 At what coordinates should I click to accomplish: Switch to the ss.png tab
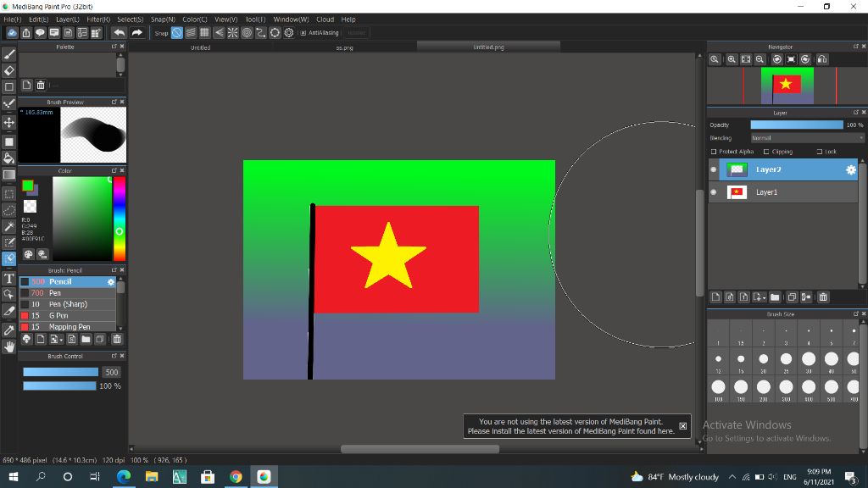pos(344,47)
